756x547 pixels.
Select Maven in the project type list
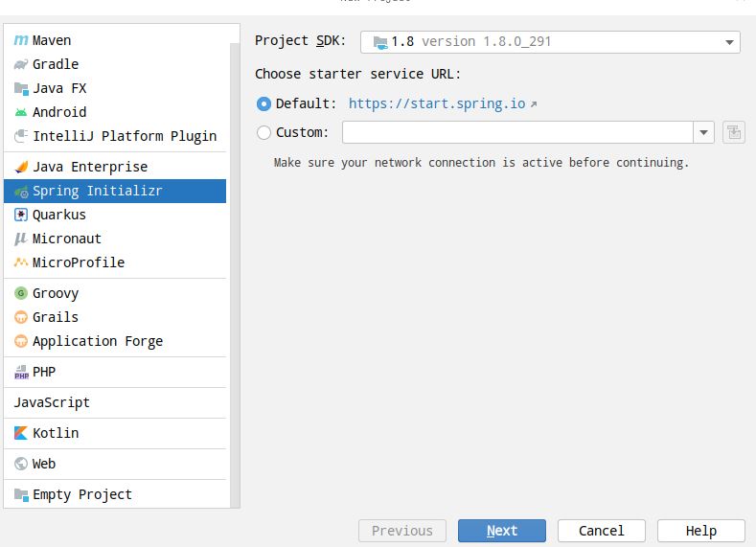115,40
